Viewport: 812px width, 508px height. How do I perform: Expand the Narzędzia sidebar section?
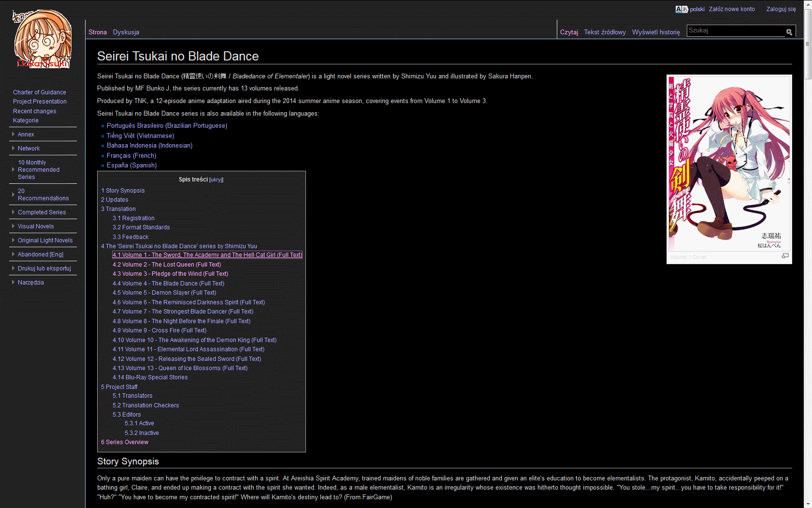30,283
